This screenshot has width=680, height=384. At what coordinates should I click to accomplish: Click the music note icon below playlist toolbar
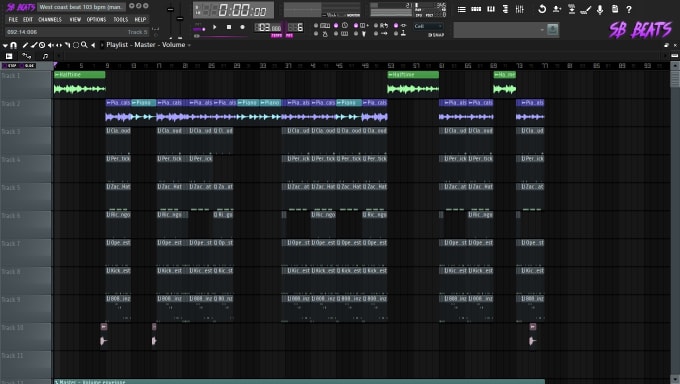45,56
